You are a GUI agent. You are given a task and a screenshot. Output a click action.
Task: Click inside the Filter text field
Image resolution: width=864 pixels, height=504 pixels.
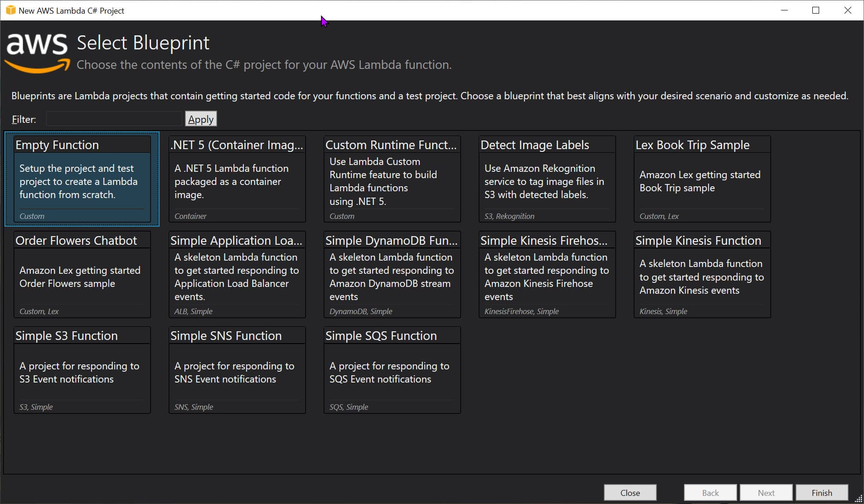[114, 119]
